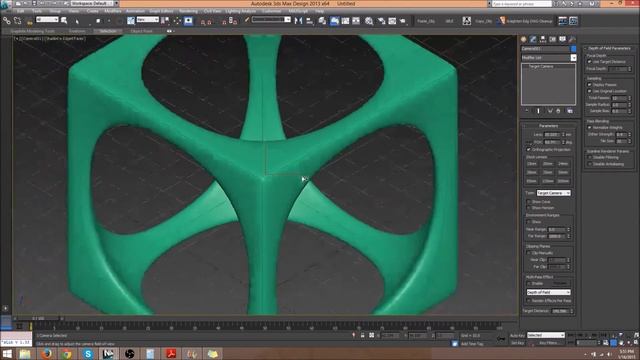The width and height of the screenshot is (640, 360).
Task: Click the Bind to Space Warp tool
Action: click(29, 20)
